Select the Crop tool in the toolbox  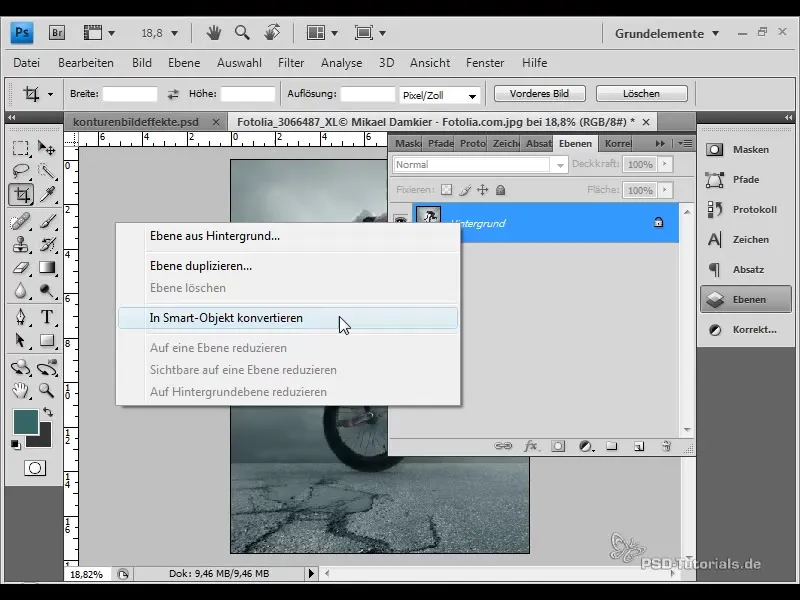[x=21, y=194]
